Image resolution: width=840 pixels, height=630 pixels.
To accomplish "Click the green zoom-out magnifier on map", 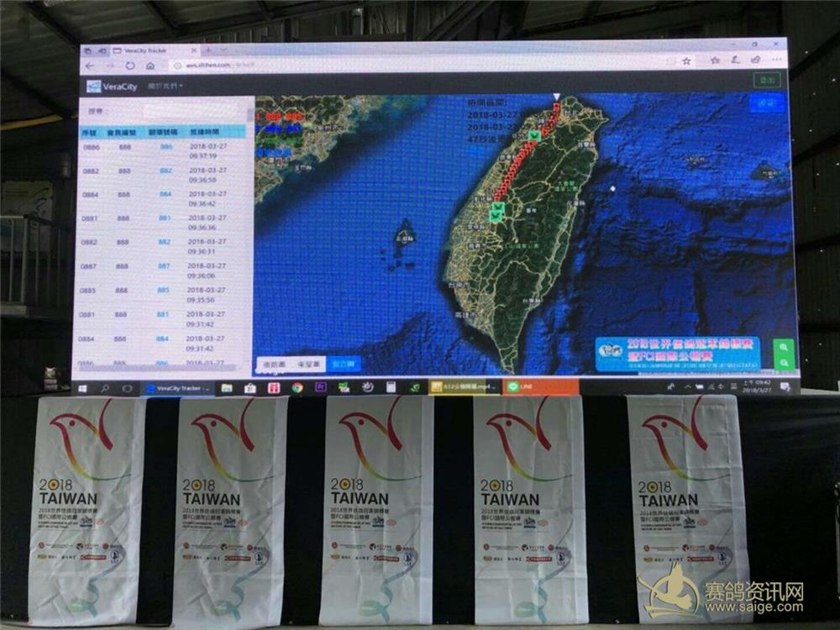I will (784, 362).
